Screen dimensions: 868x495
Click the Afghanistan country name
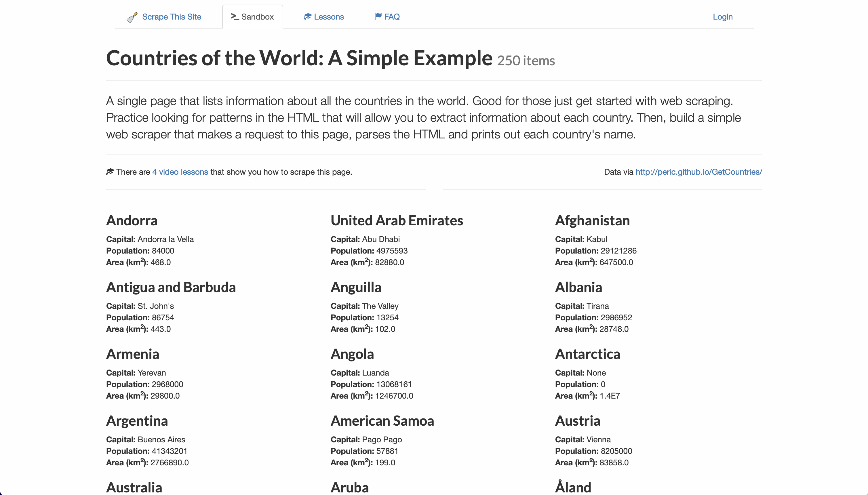pyautogui.click(x=592, y=221)
